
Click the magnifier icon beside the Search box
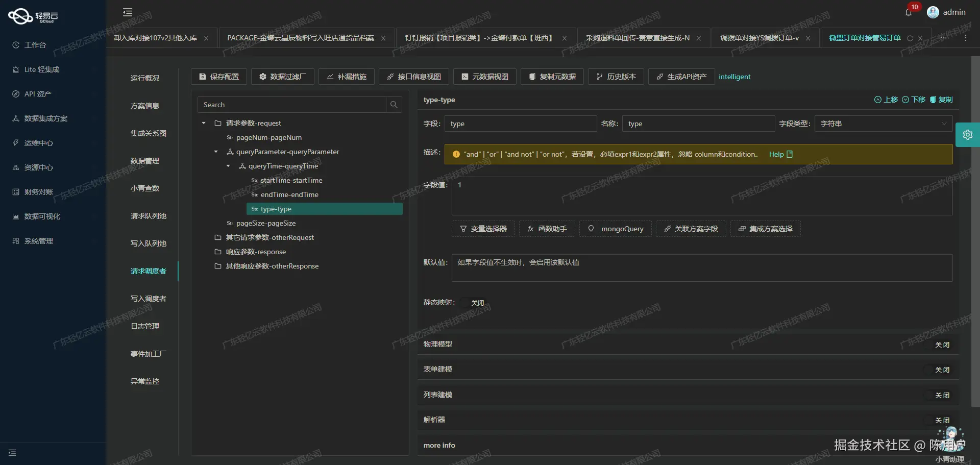(x=394, y=105)
